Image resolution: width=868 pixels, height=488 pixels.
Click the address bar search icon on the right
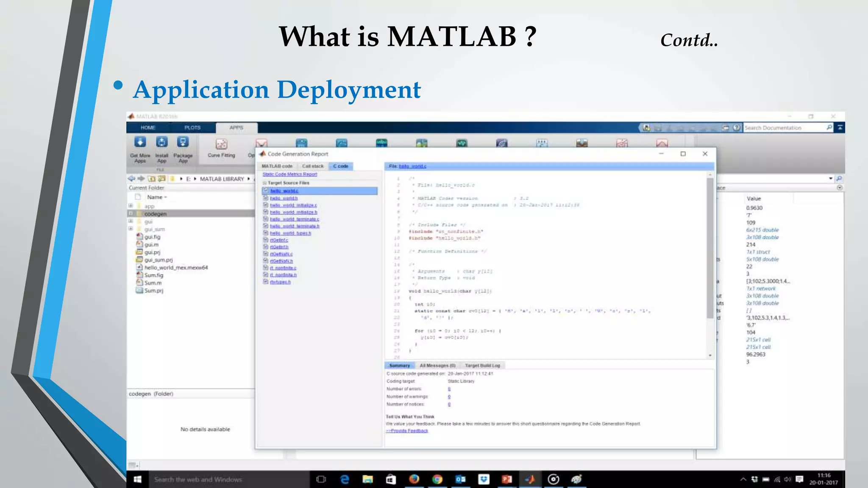click(839, 179)
